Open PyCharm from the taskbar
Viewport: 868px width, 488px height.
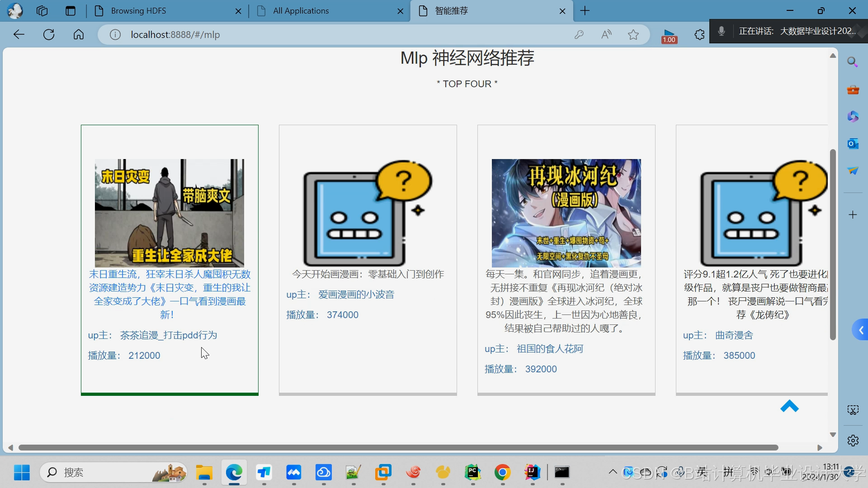472,473
